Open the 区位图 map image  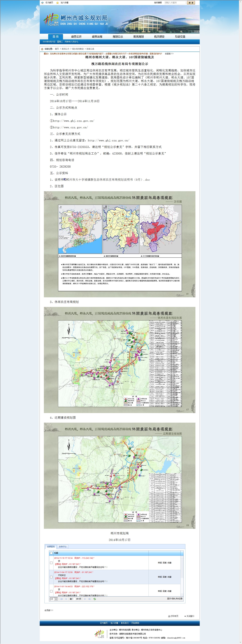pyautogui.click(x=119, y=244)
